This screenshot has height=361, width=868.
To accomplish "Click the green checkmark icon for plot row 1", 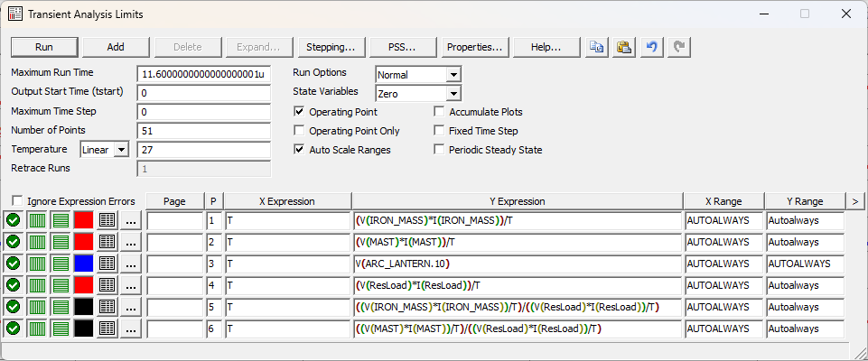I will coord(14,220).
